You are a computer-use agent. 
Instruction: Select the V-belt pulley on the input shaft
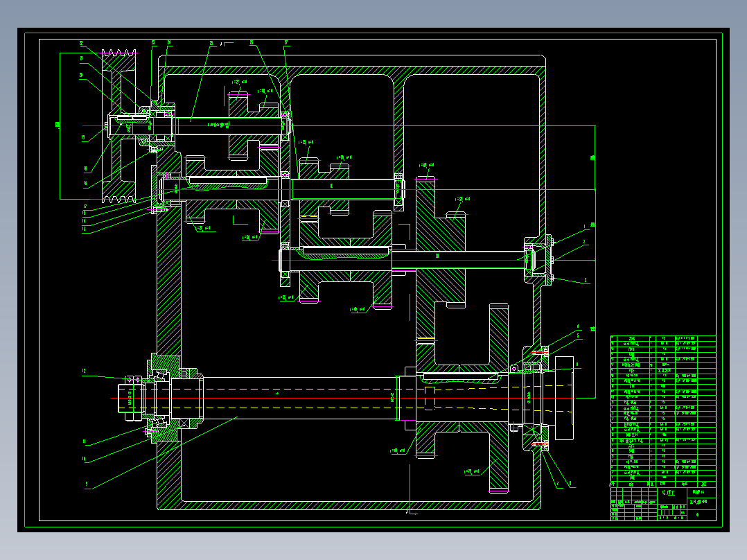[119, 126]
